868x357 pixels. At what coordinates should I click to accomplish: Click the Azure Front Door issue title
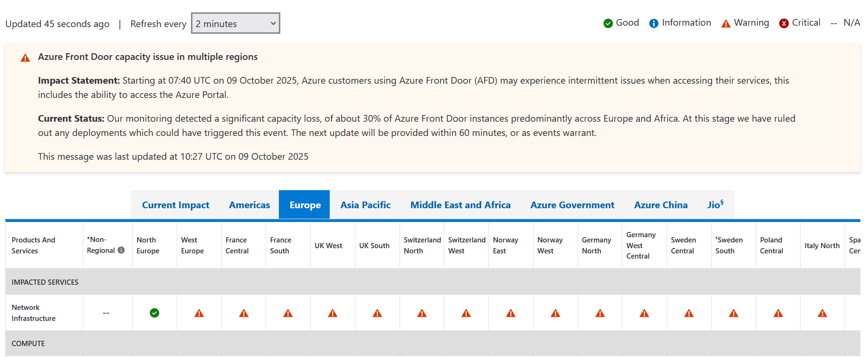148,57
